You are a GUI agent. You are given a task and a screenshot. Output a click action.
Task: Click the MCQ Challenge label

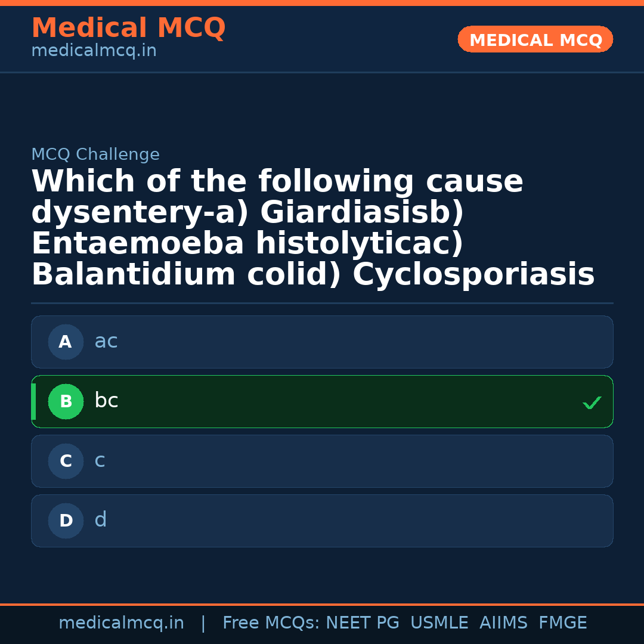[95, 154]
